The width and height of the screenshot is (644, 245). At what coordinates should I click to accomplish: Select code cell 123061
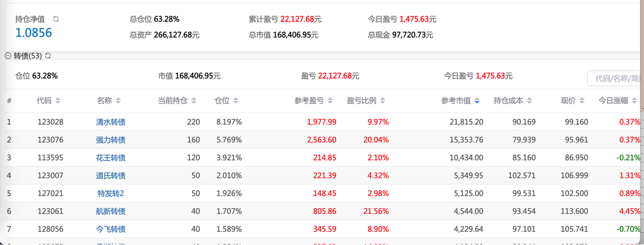pyautogui.click(x=50, y=211)
